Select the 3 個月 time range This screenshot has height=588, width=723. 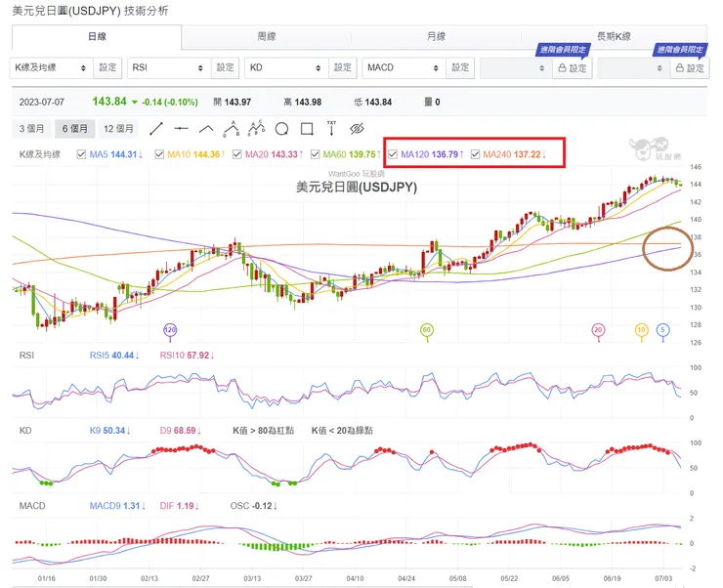click(x=32, y=129)
